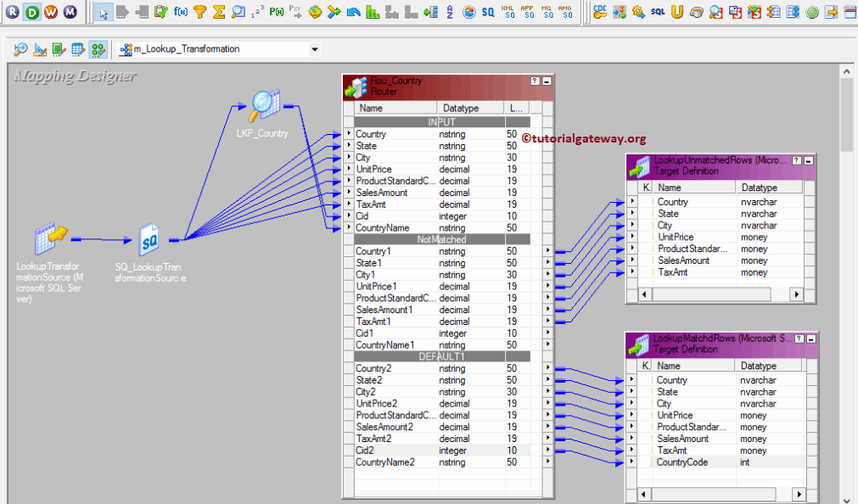
Task: Create a Filter transformation using funnel icon
Action: point(199,12)
